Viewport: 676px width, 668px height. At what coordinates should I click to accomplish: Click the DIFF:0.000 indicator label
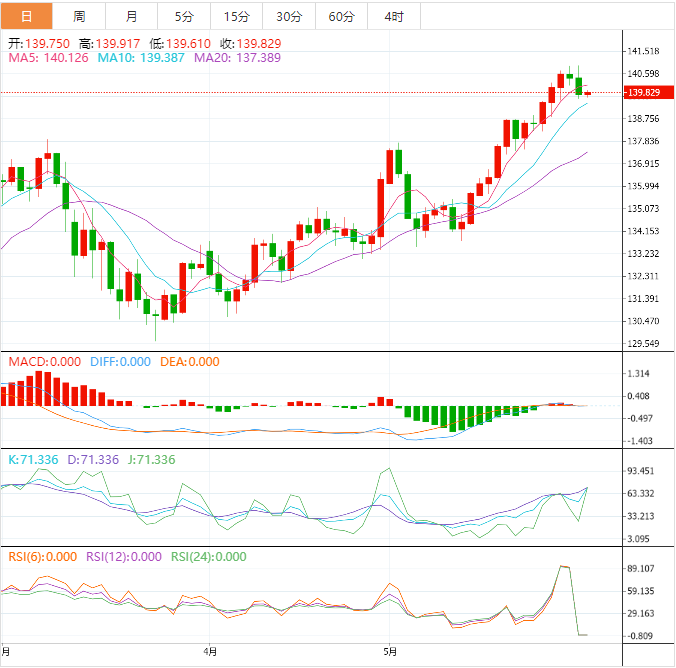[x=120, y=362]
